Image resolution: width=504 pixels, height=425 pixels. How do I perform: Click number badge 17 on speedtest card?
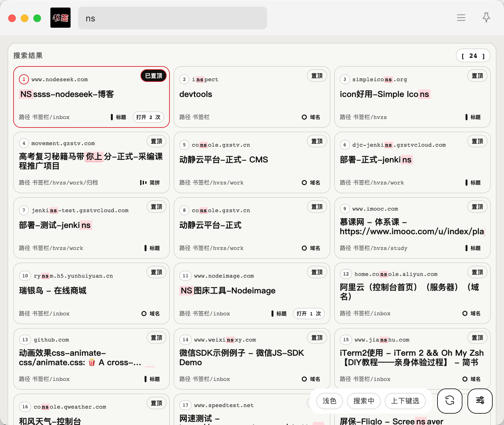pyautogui.click(x=186, y=405)
